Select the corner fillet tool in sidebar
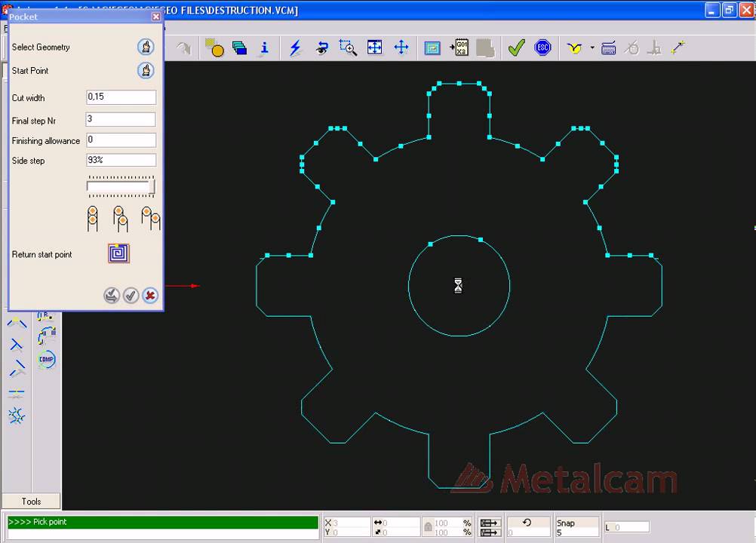Screen dimensions: 756x543 pyautogui.click(x=17, y=324)
